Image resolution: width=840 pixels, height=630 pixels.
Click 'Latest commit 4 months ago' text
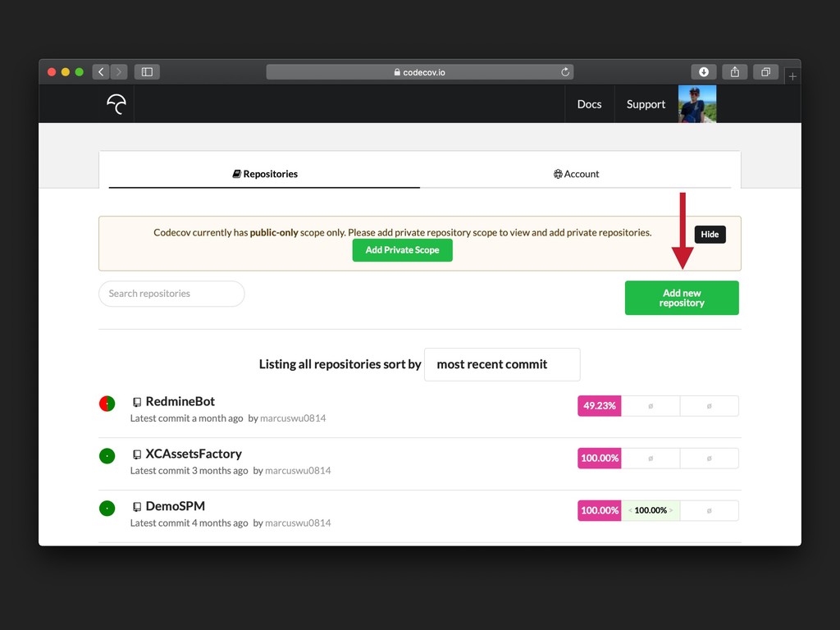tap(189, 523)
